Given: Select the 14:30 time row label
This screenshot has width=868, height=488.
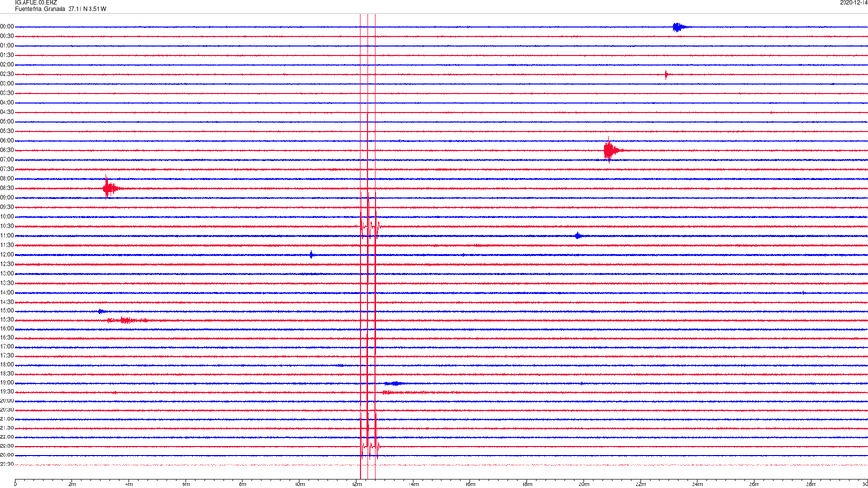Looking at the screenshot, I should coord(7,302).
